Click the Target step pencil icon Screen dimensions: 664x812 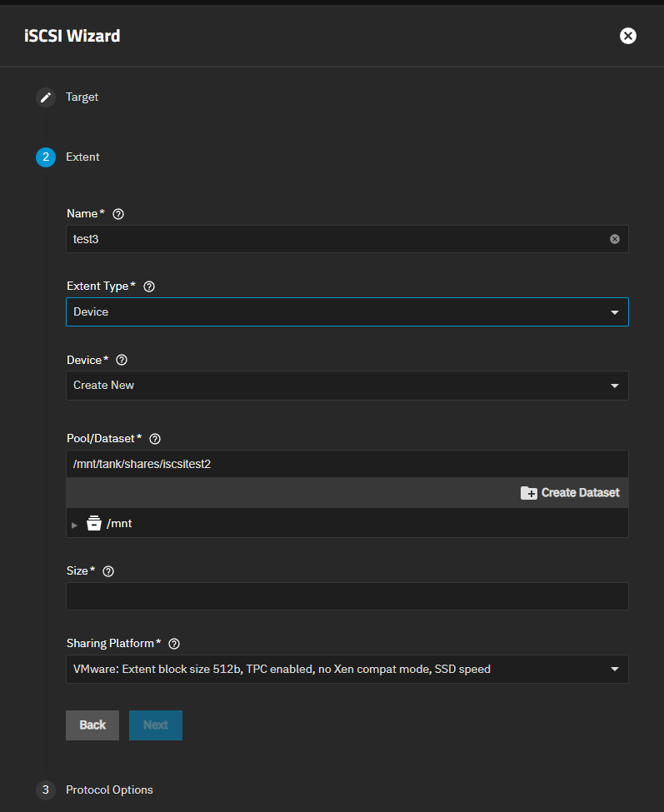pyautogui.click(x=46, y=97)
